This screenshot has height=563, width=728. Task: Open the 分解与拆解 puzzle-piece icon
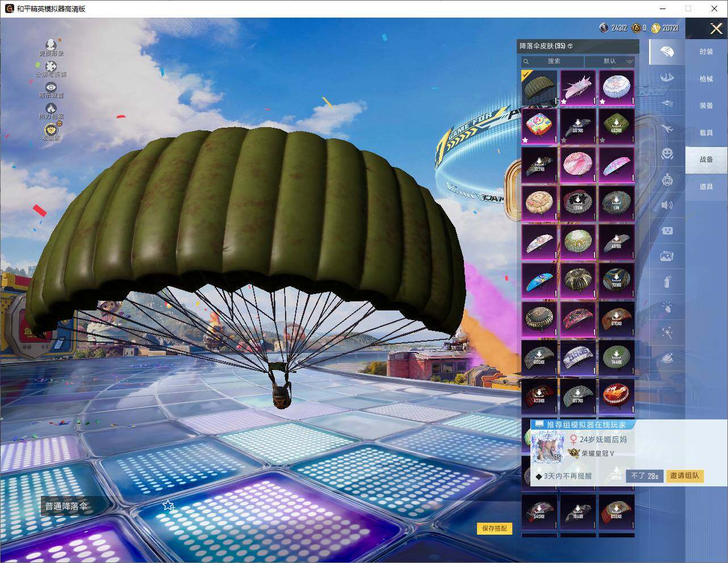click(51, 68)
